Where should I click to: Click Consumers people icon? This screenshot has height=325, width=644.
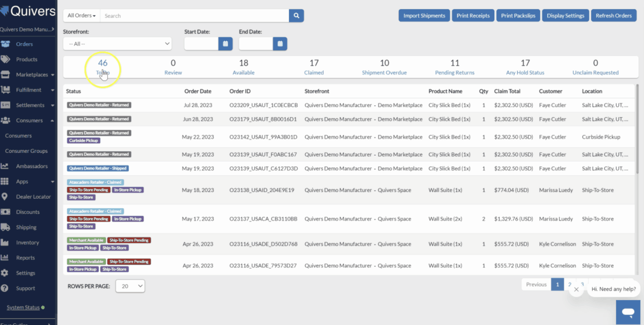(x=5, y=121)
